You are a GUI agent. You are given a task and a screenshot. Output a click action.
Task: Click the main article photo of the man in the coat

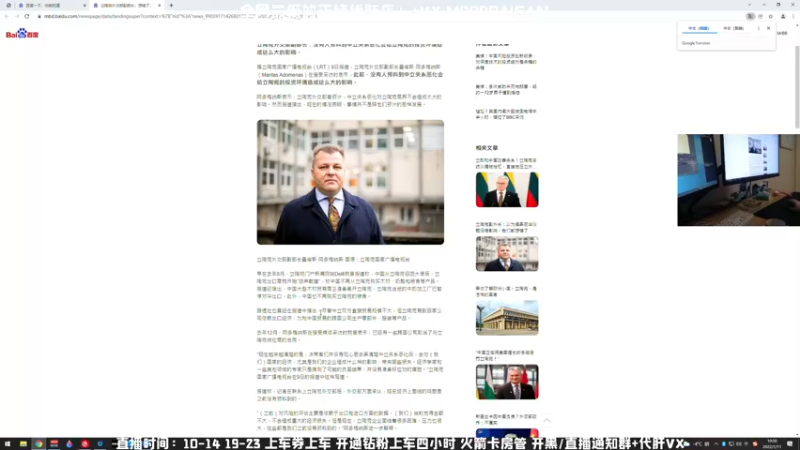pos(350,182)
